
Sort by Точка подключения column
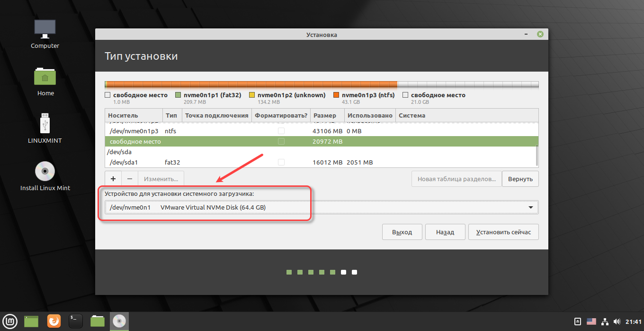216,115
